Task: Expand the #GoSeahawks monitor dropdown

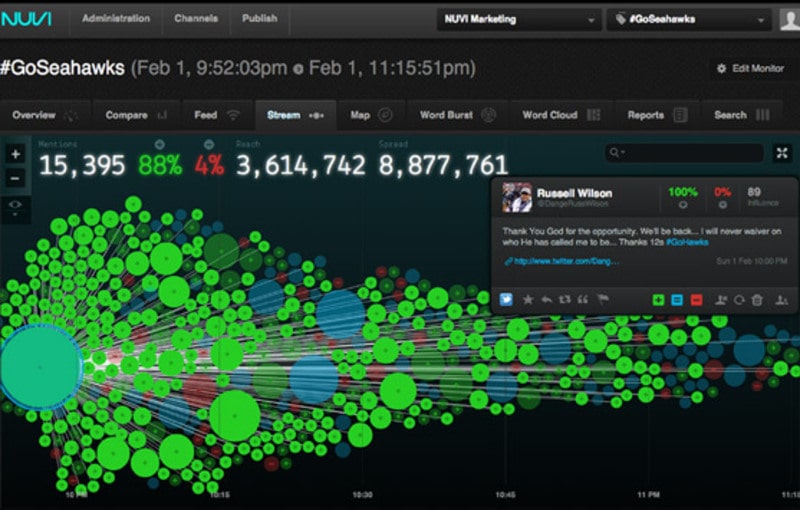Action: click(689, 19)
